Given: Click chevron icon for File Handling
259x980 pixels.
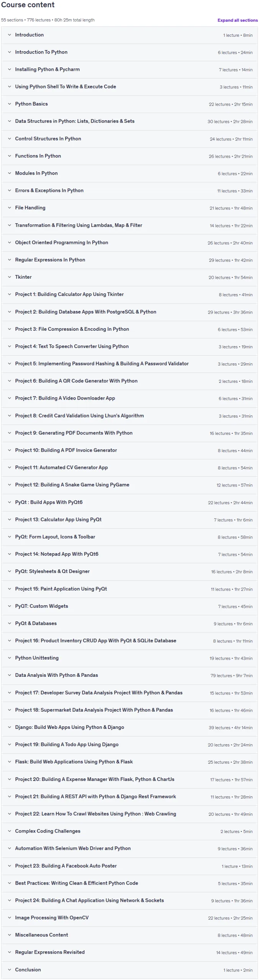Looking at the screenshot, I should pyautogui.click(x=10, y=207).
